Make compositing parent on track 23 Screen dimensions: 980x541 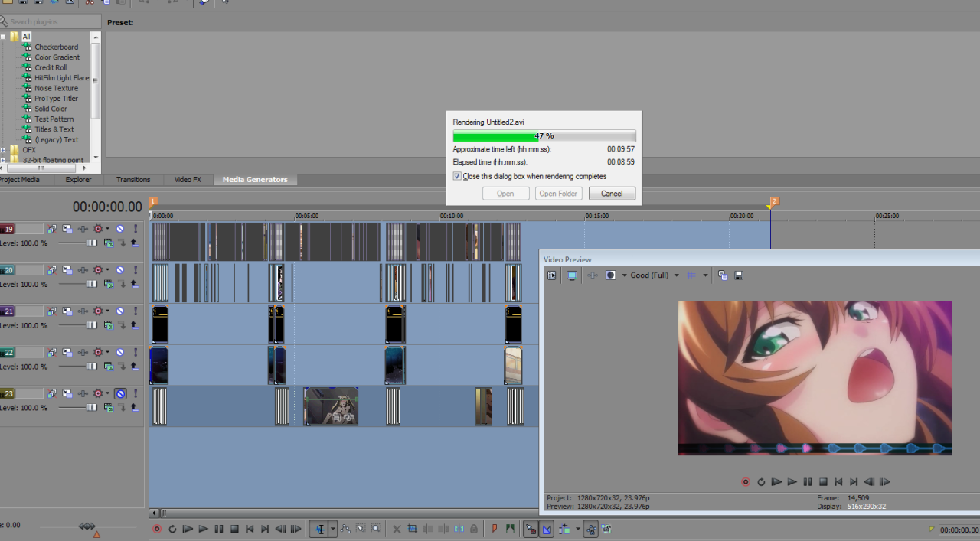[x=135, y=408]
